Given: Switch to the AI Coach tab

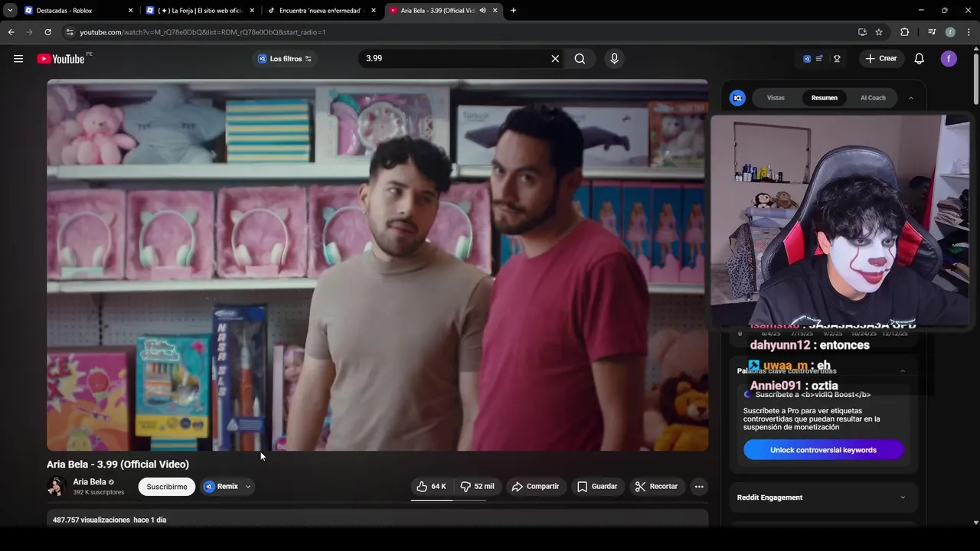Looking at the screenshot, I should click(x=873, y=98).
